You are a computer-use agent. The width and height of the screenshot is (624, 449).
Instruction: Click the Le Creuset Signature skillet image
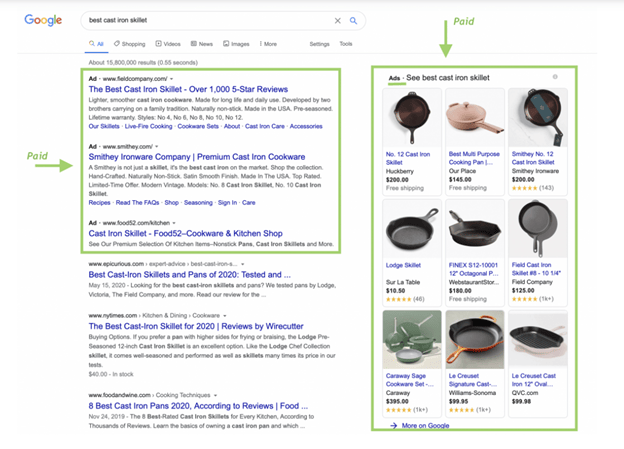pos(475,340)
